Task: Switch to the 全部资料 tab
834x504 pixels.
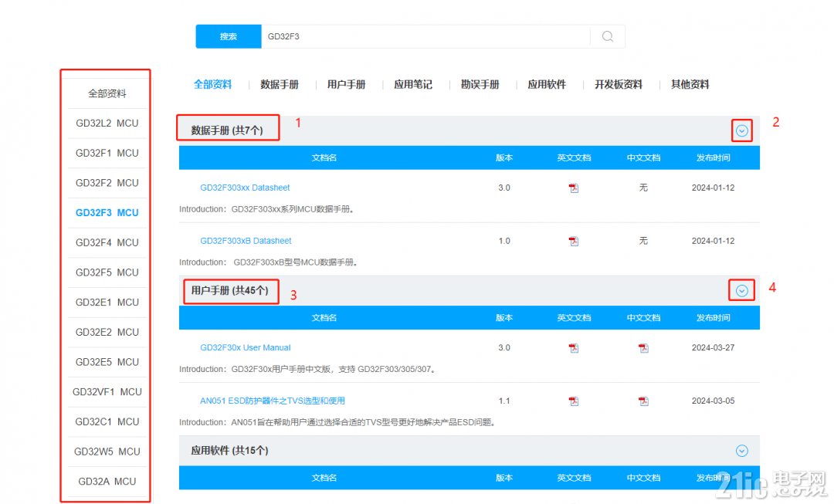Action: [x=213, y=85]
